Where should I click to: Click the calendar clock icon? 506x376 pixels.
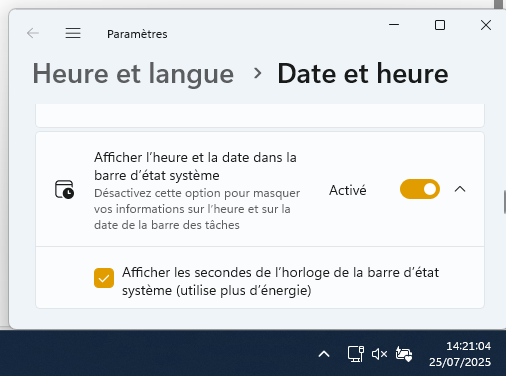[x=64, y=189]
